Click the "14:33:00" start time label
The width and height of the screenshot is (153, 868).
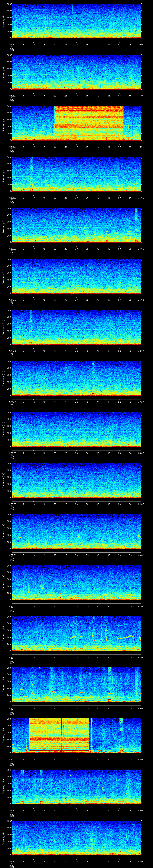(12, 249)
